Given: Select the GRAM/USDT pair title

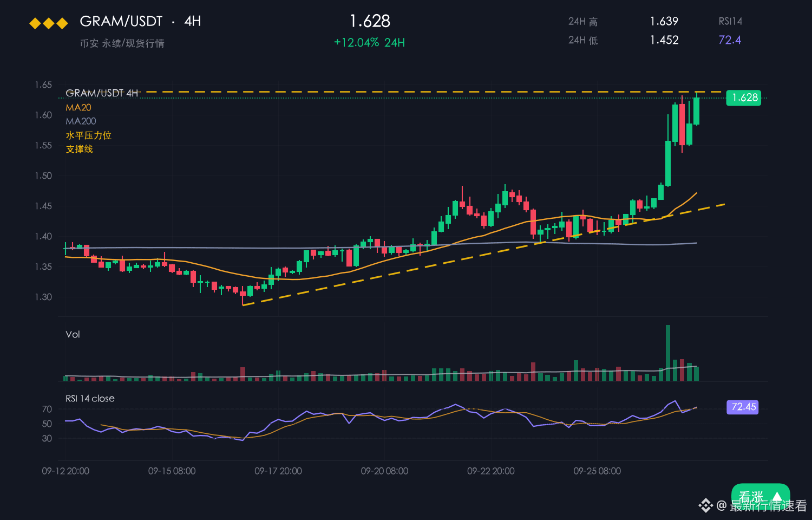Looking at the screenshot, I should [x=121, y=21].
